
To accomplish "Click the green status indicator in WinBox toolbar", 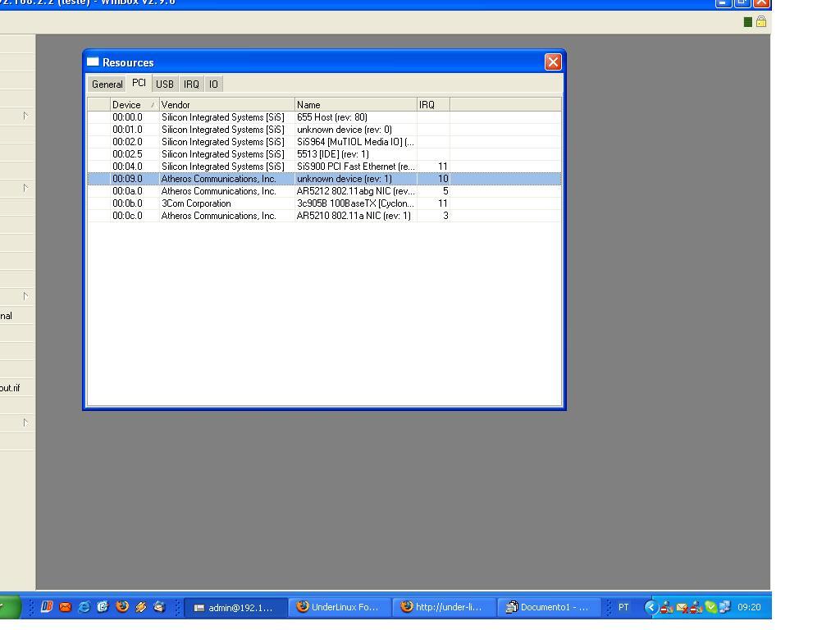I will point(748,22).
